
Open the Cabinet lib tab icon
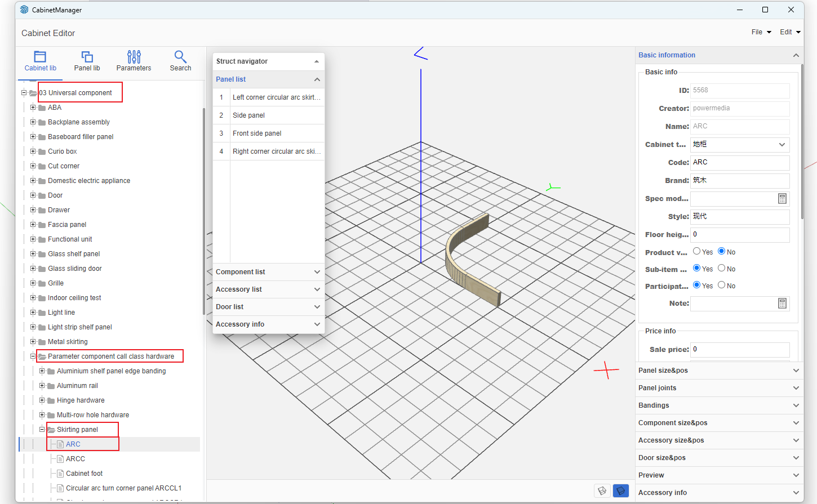[40, 57]
